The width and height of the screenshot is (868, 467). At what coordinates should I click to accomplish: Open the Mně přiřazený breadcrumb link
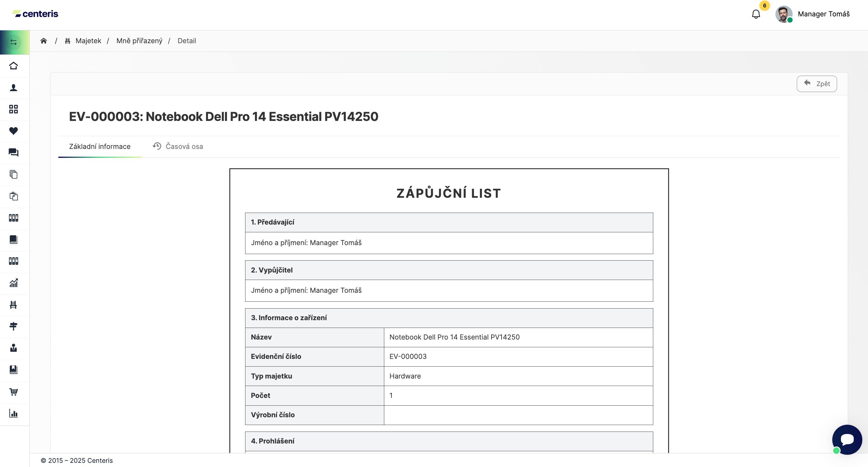tap(139, 41)
